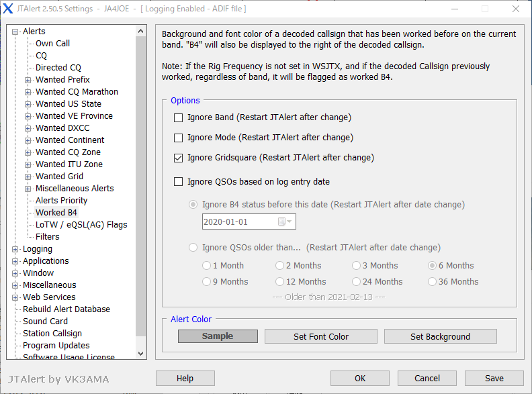The width and height of the screenshot is (532, 394).
Task: Click the Sample color preview
Action: tap(218, 336)
